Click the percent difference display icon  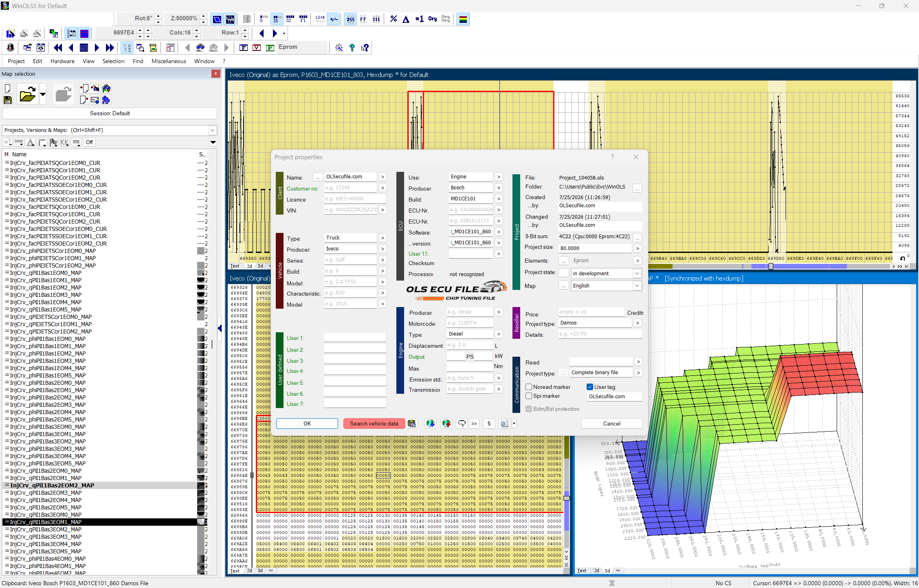pos(393,19)
